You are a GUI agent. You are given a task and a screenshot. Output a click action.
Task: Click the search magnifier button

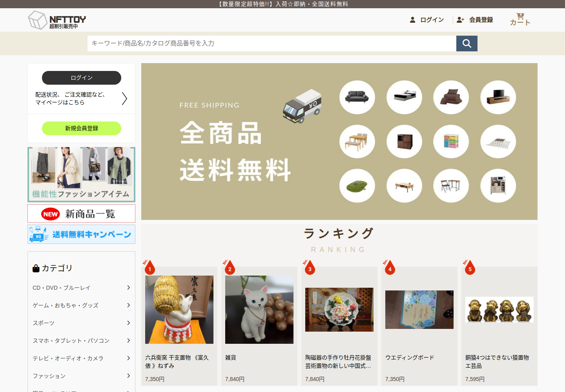point(467,44)
